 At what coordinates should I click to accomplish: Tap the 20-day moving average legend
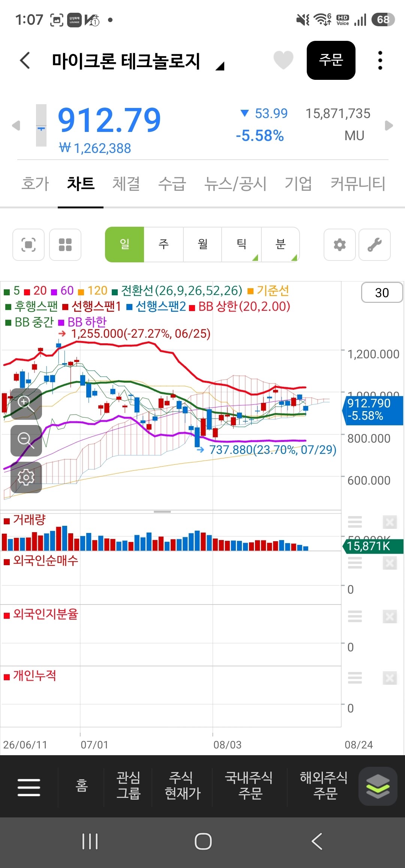(x=36, y=291)
